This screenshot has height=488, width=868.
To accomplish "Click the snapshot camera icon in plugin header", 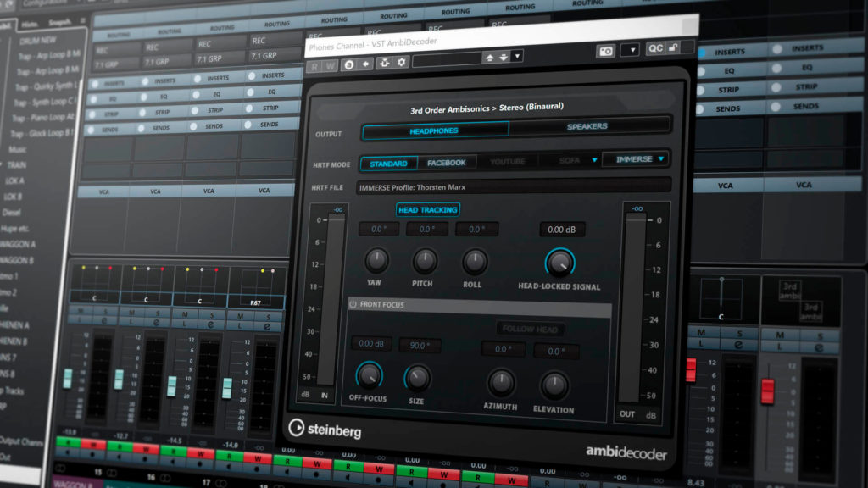I will pos(605,51).
